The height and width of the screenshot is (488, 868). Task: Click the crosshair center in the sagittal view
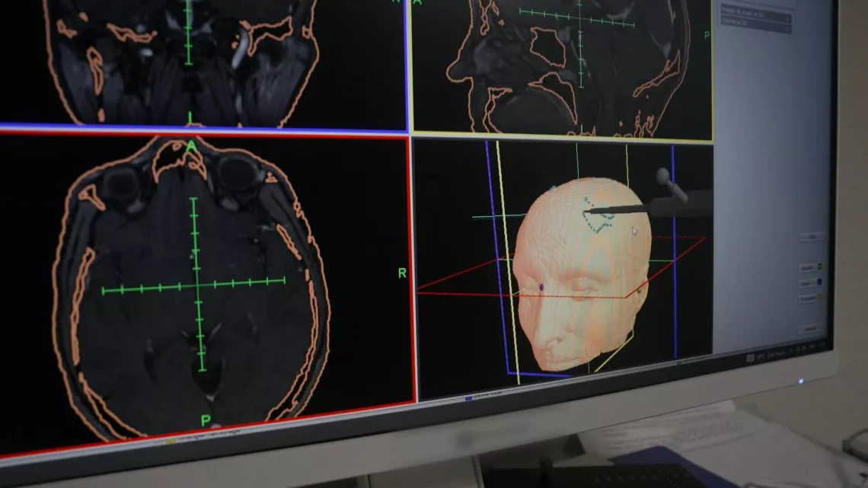579,18
